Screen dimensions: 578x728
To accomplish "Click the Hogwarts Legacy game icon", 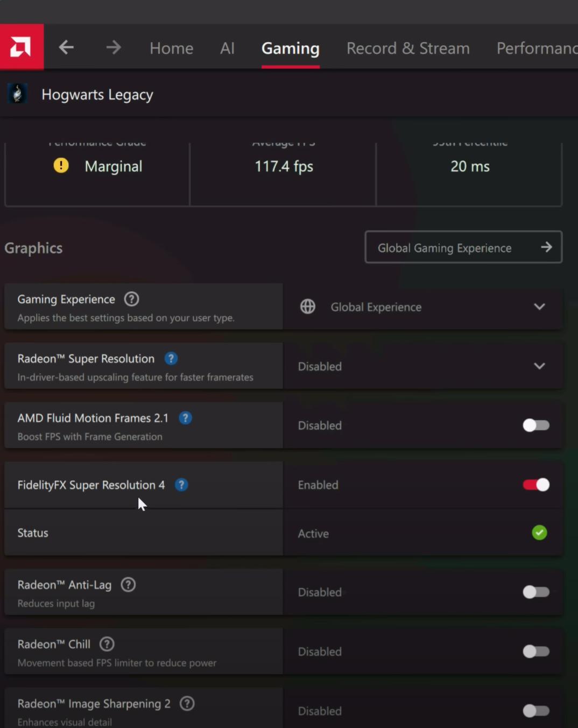I will pos(17,94).
